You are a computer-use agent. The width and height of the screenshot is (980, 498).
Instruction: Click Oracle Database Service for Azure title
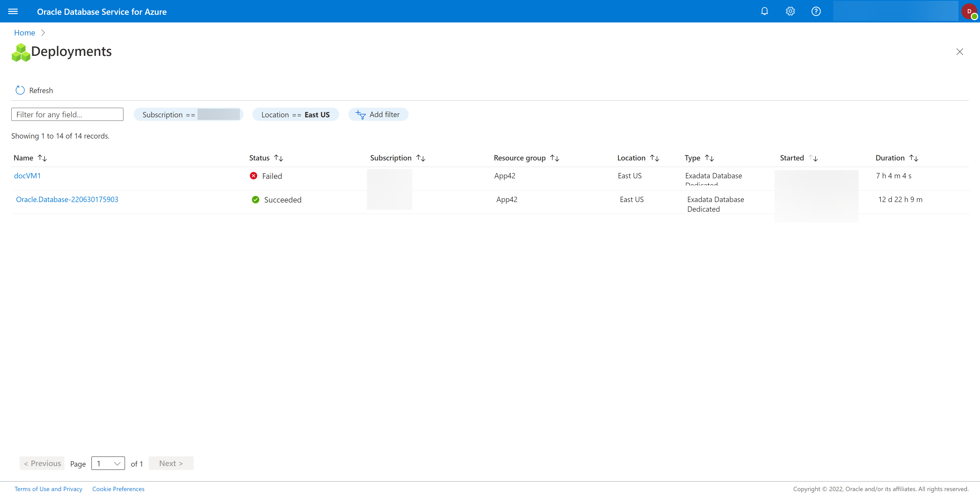tap(102, 12)
